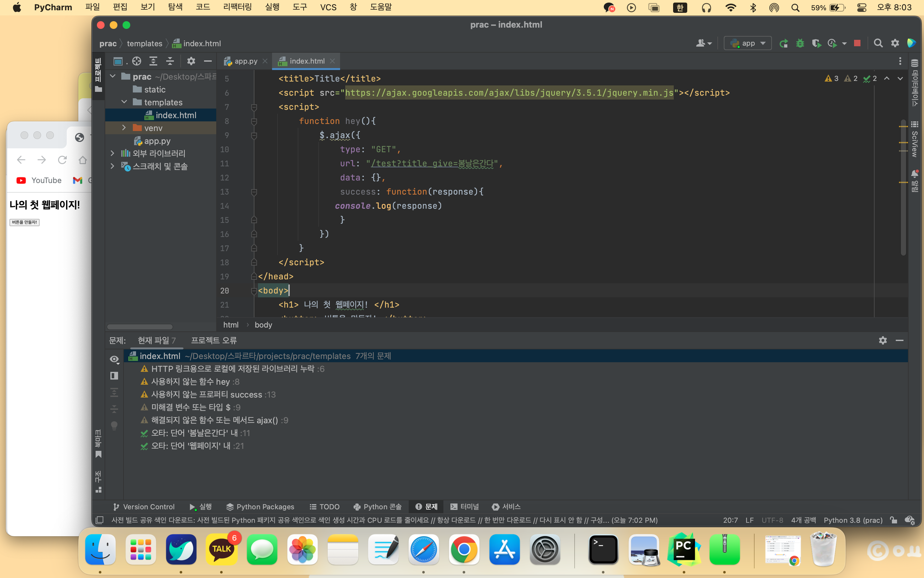Open Google Chrome from the Dock

(464, 549)
